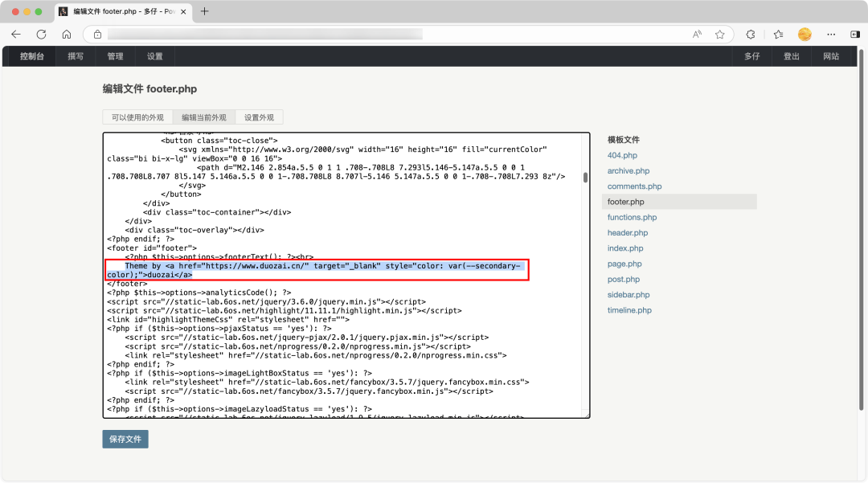
Task: Click the highlightThemeCss link line
Action: click(228, 319)
